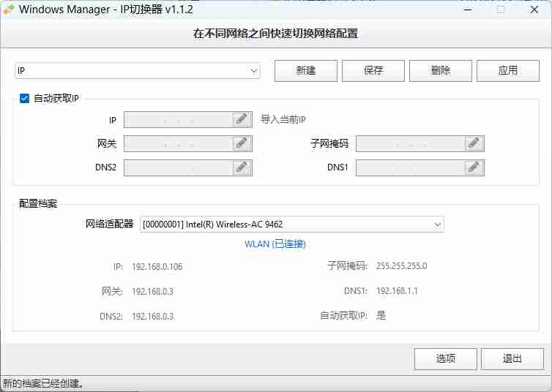Click the WLAN (已连接) link

(275, 244)
